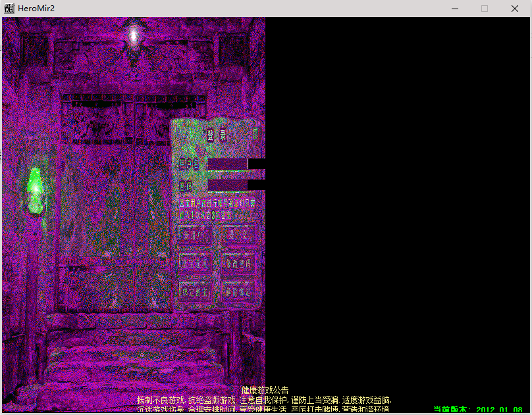Click the 用户名 label text
This screenshot has height=415, width=532.
tap(189, 164)
